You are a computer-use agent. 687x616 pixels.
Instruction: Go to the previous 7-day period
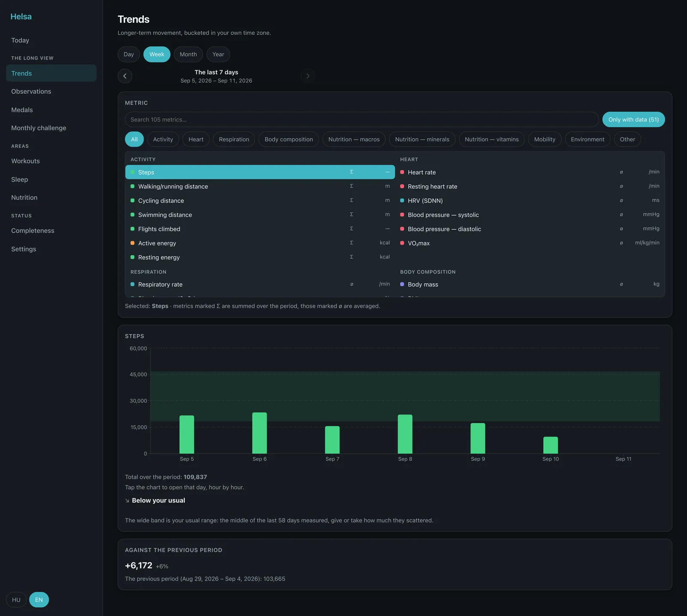point(125,76)
